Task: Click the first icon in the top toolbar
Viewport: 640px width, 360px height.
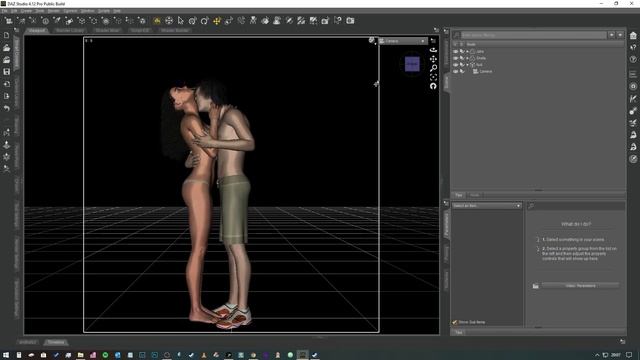Action: click(x=8, y=20)
